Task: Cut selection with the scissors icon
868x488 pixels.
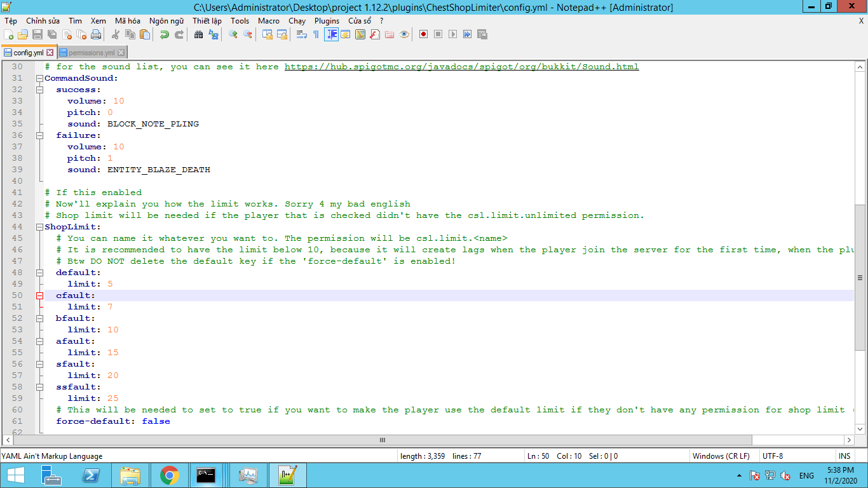Action: 116,34
